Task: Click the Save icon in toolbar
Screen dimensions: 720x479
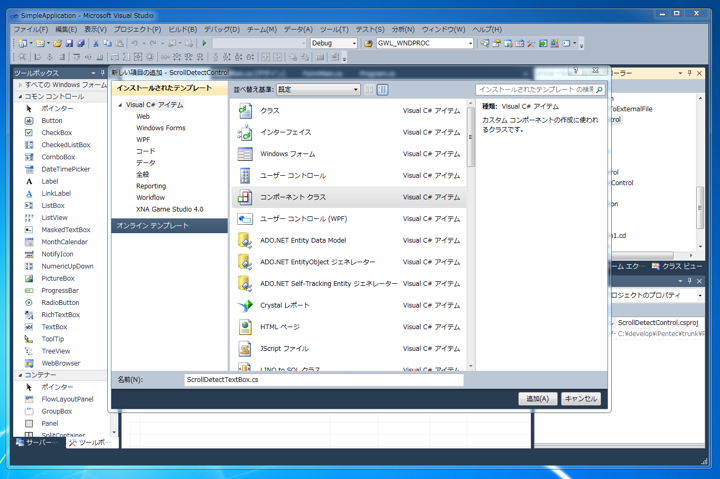Action: click(69, 43)
